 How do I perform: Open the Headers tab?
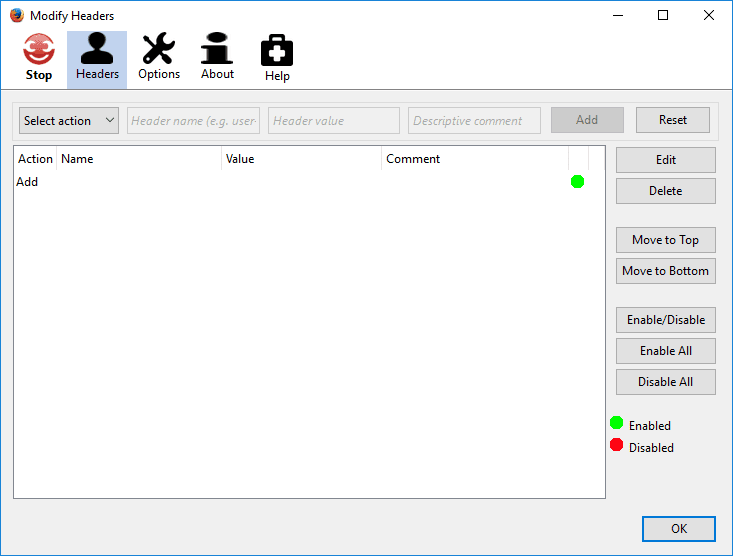coord(97,59)
